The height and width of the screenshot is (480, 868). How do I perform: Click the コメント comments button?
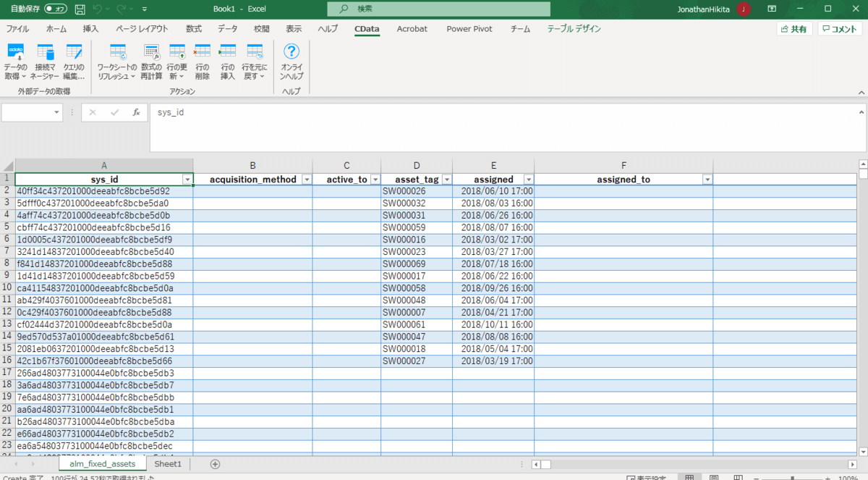coord(840,29)
